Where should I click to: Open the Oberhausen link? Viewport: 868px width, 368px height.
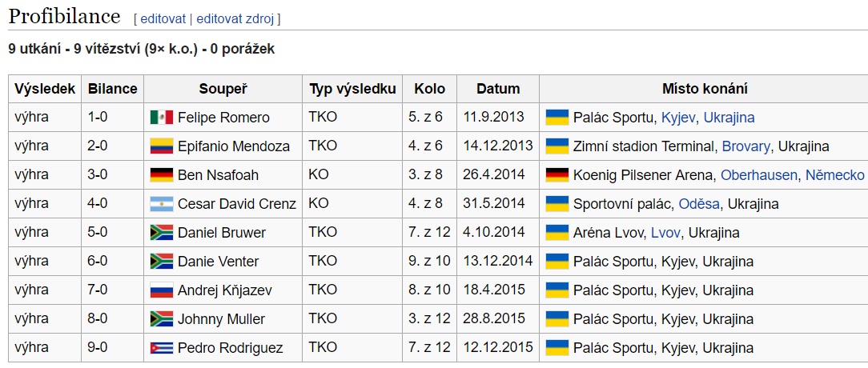coord(759,175)
